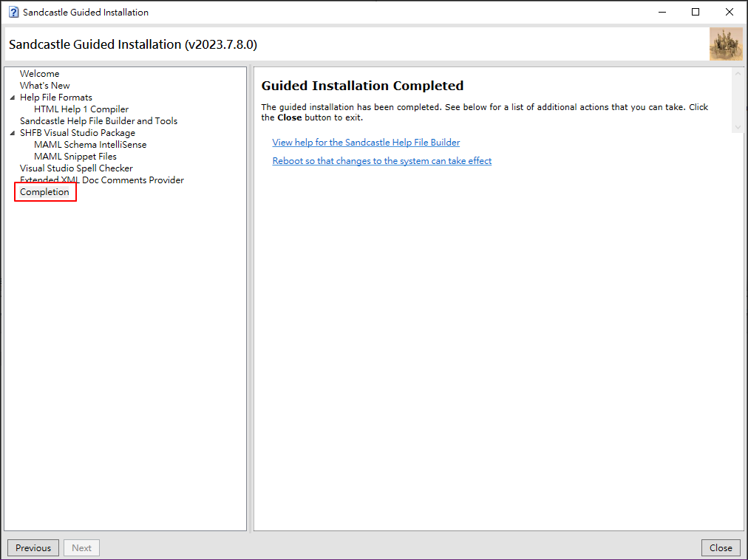Screen dimensions: 748x560
Task: Open Sandcastle Help File Builder and Tools step
Action: [99, 120]
